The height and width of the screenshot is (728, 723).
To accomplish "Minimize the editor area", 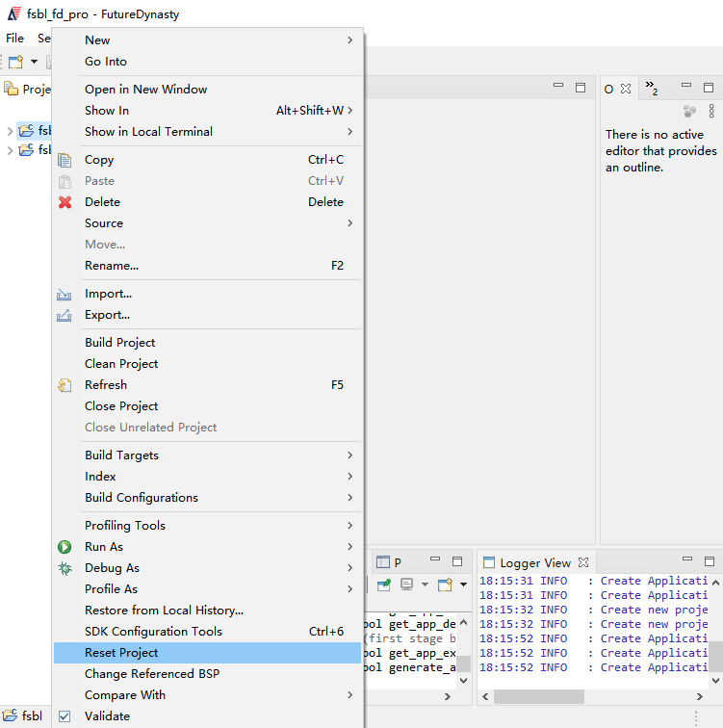I will [558, 86].
